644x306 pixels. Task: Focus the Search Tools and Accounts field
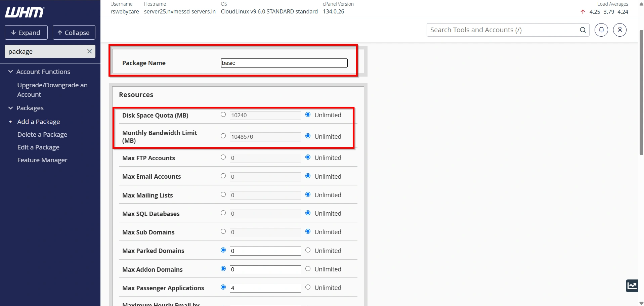(x=503, y=30)
